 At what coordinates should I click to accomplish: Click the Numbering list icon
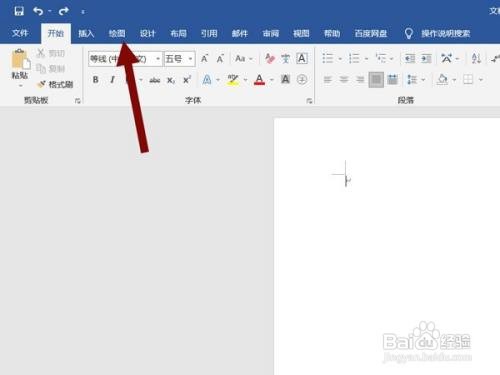(x=354, y=58)
